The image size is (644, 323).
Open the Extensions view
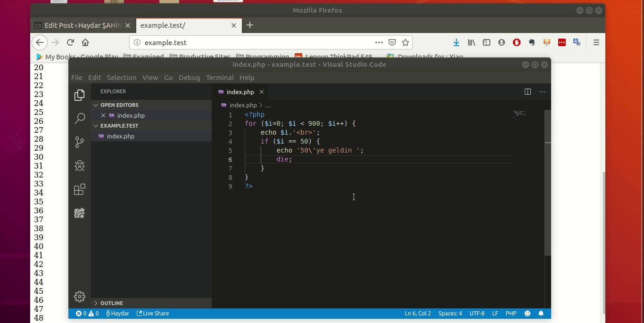[x=80, y=189]
